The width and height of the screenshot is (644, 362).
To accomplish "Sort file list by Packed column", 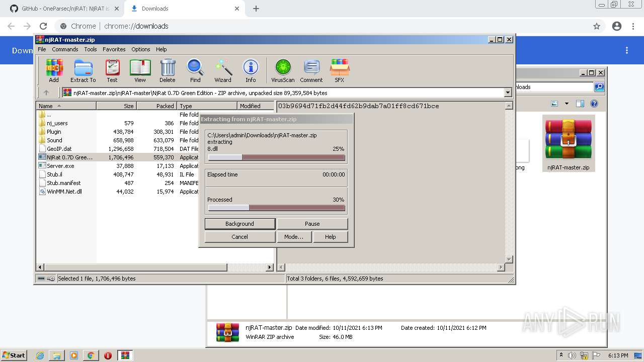I will point(156,106).
